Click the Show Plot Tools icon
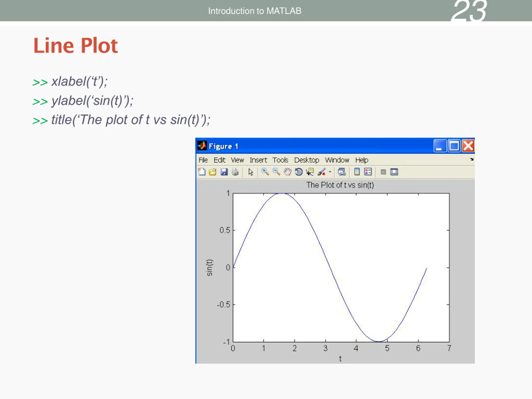Viewport: 532px width, 399px height. [394, 172]
